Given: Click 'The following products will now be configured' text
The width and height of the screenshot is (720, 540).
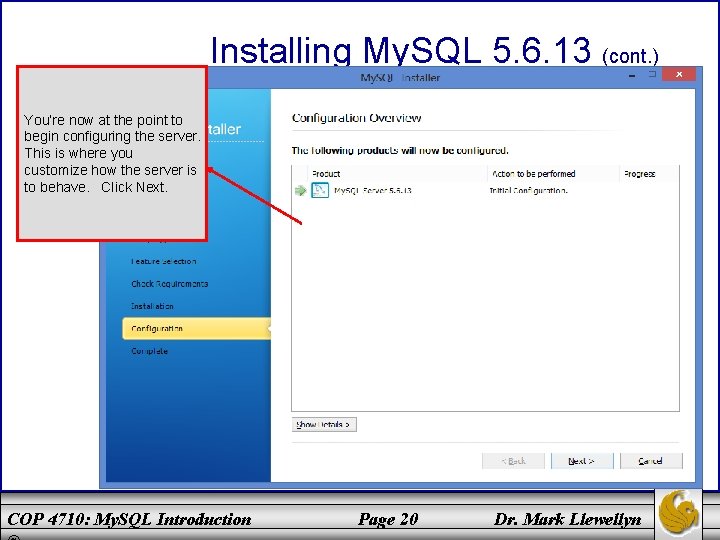Looking at the screenshot, I should pos(400,151).
